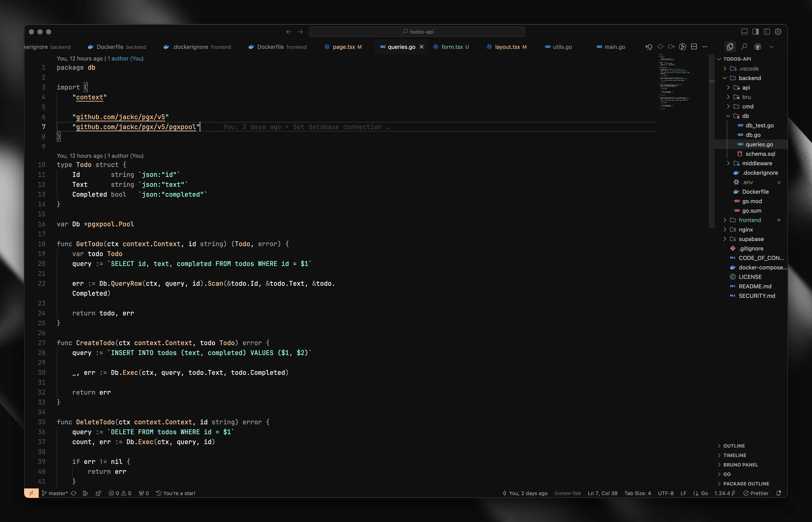The height and width of the screenshot is (522, 812).
Task: Go back with the left arrow
Action: pyautogui.click(x=289, y=32)
